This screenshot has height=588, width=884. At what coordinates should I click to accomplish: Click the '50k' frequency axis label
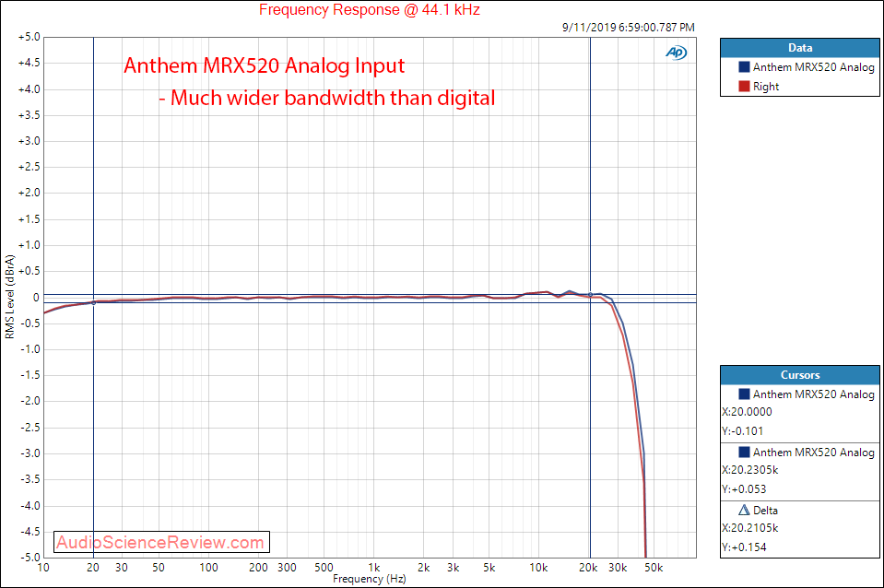coord(654,568)
